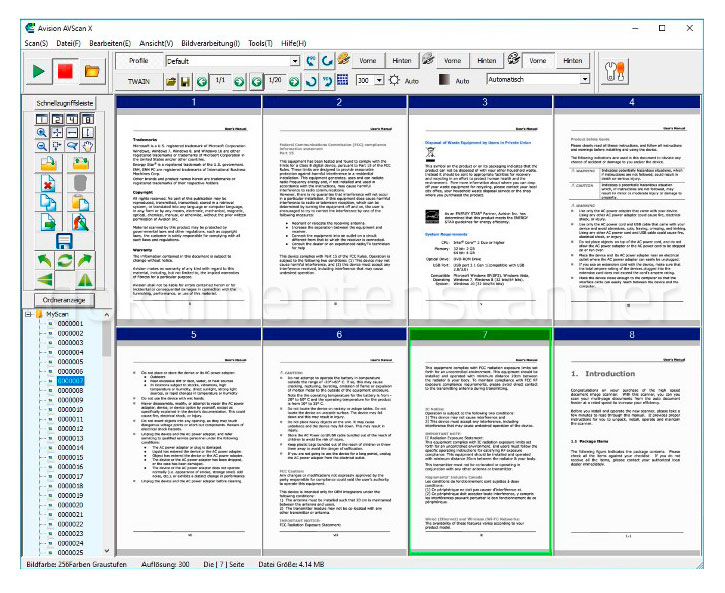This screenshot has height=593, width=725.
Task: Choose the zoom out magnifier tool
Action: click(41, 147)
